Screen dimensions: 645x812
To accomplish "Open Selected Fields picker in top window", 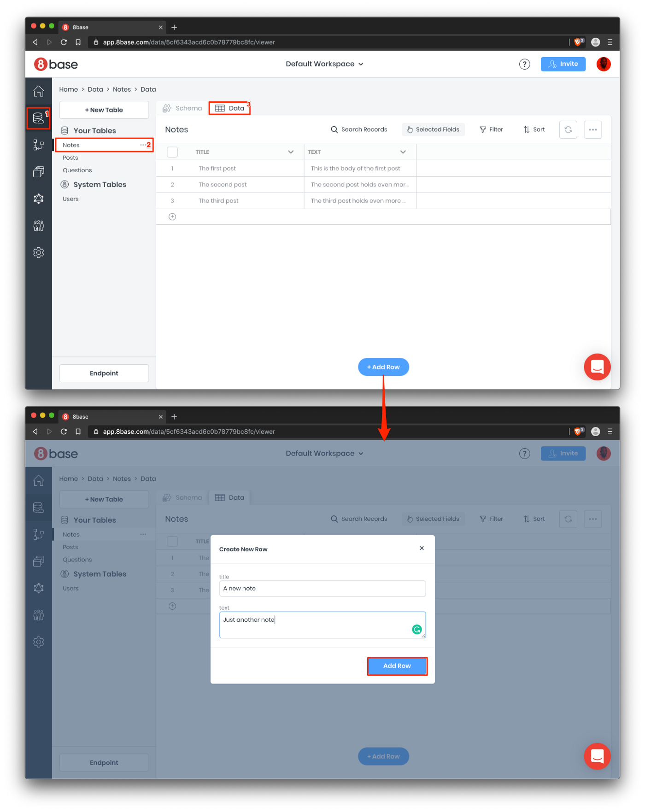I will [433, 129].
